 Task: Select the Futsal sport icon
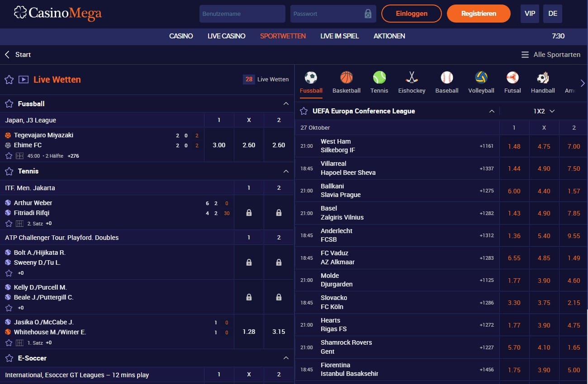coord(512,78)
